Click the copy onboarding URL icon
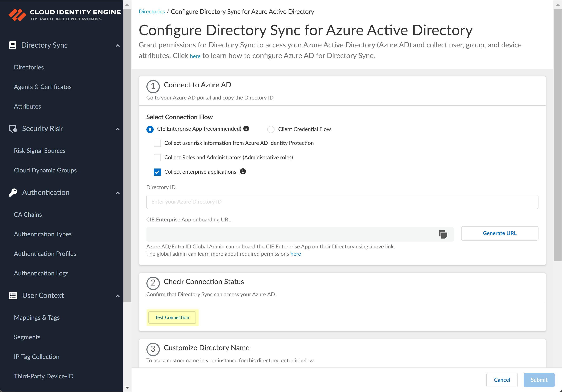 pos(443,234)
